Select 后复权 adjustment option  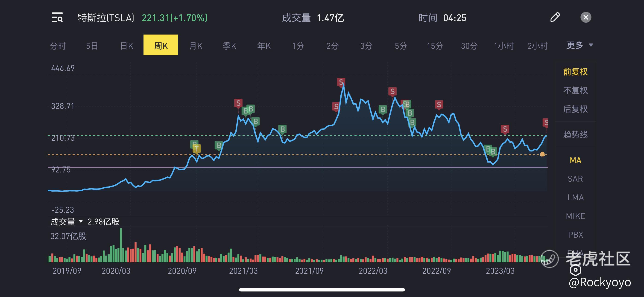(575, 109)
